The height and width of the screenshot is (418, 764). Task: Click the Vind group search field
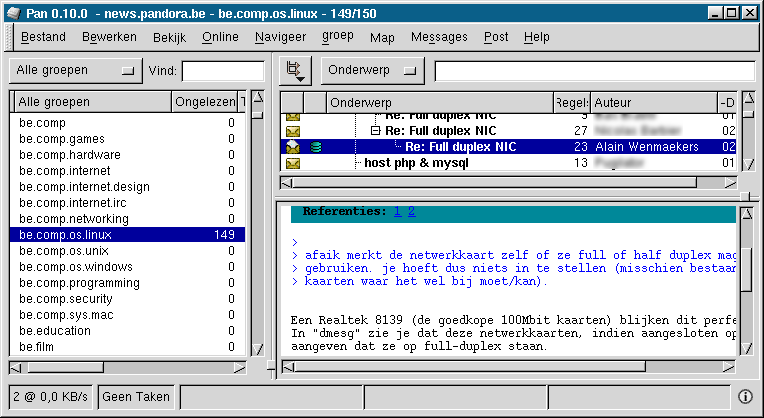tap(223, 71)
